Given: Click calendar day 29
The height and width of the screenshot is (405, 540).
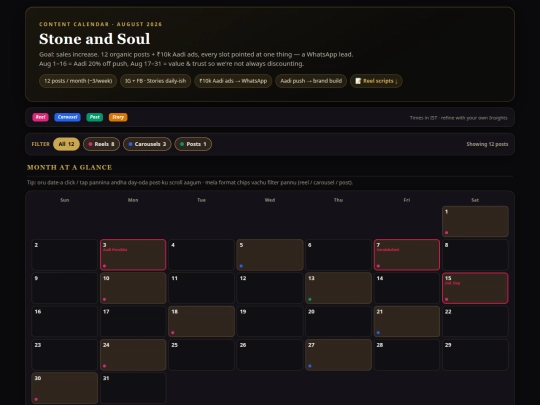Looking at the screenshot, I should click(475, 355).
